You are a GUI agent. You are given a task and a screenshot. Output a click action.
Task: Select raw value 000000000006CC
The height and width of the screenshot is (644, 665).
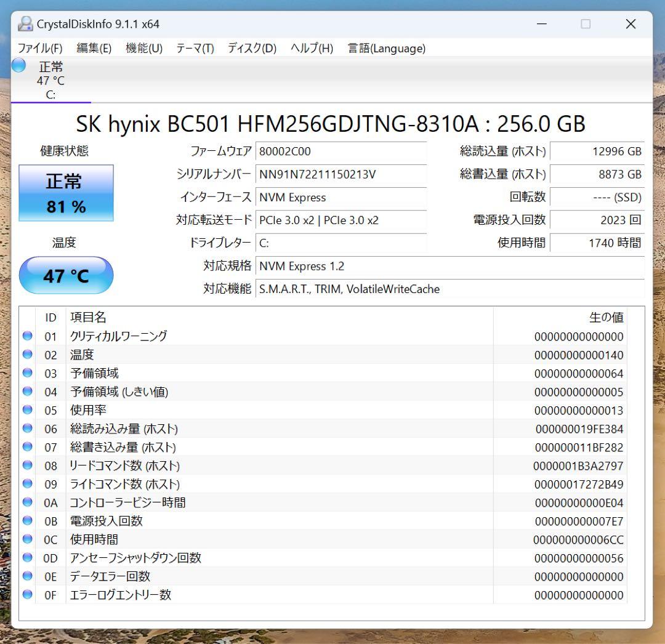click(578, 540)
